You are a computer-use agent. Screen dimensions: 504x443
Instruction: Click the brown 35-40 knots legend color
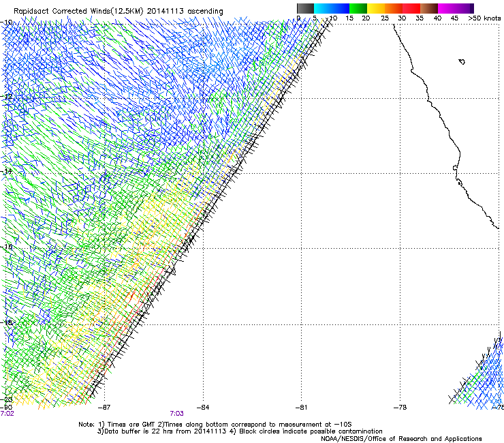tap(429, 8)
